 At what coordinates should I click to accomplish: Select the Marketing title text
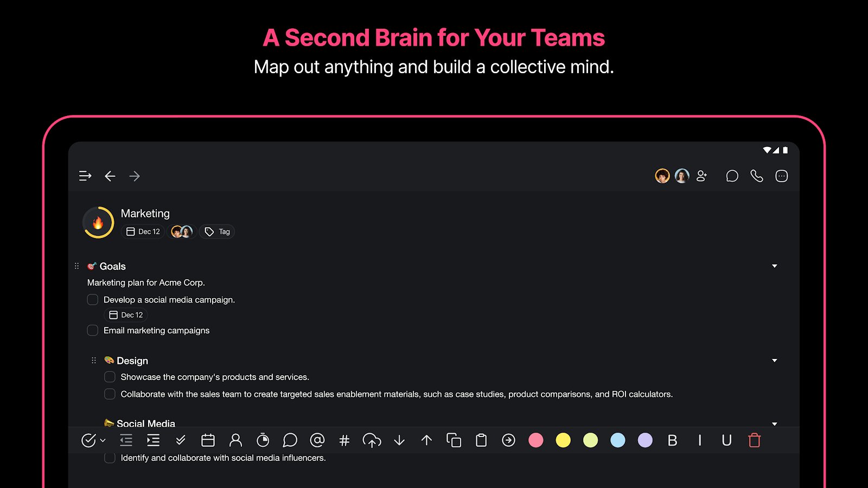tap(145, 214)
